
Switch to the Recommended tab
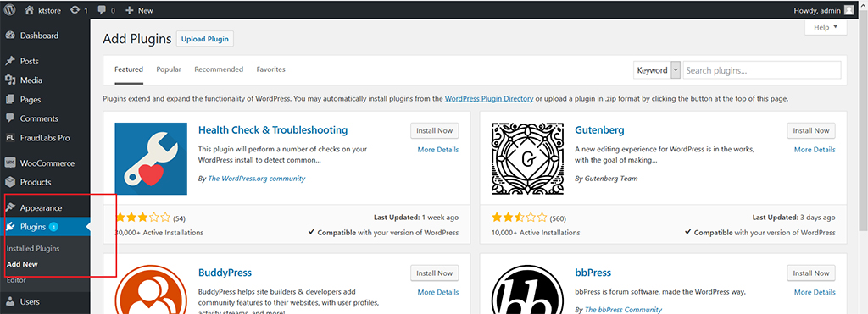(x=219, y=69)
